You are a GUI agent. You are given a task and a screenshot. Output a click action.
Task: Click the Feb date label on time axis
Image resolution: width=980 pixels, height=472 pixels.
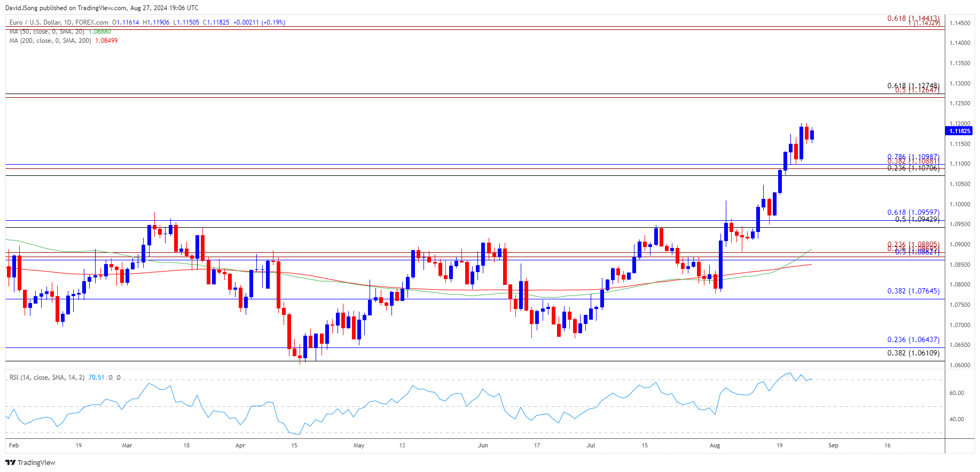click(x=14, y=445)
